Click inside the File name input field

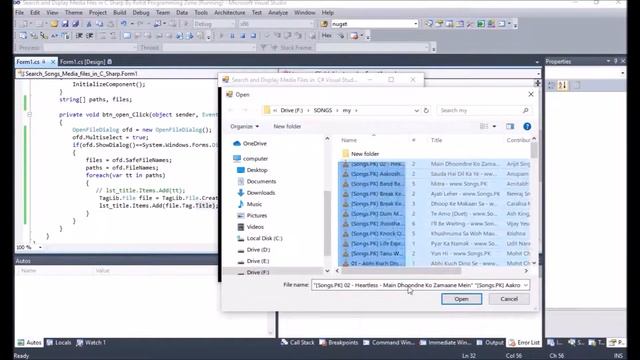416,285
